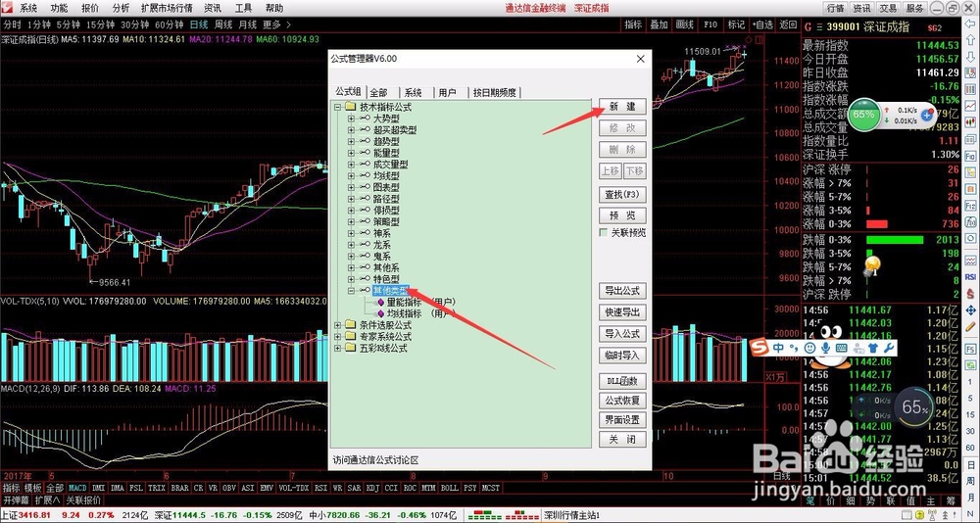This screenshot has height=523, width=980.
Task: Collapse the 技术指标公式 tree node
Action: point(337,108)
